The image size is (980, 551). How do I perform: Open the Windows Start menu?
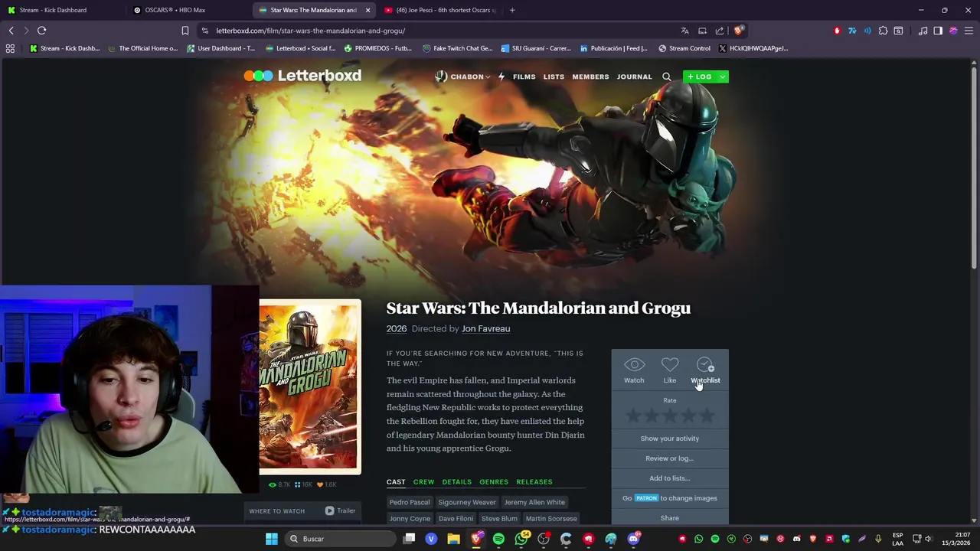(x=271, y=539)
